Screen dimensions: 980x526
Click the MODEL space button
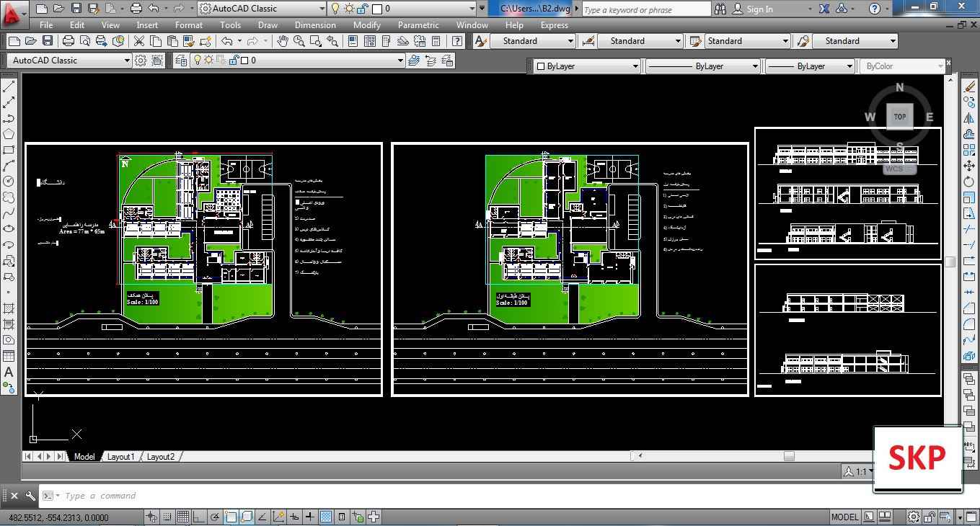pos(844,517)
